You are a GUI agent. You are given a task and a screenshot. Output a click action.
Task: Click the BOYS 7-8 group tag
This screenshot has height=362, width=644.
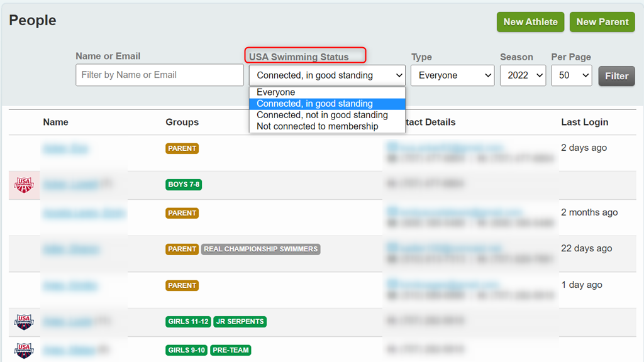(184, 184)
